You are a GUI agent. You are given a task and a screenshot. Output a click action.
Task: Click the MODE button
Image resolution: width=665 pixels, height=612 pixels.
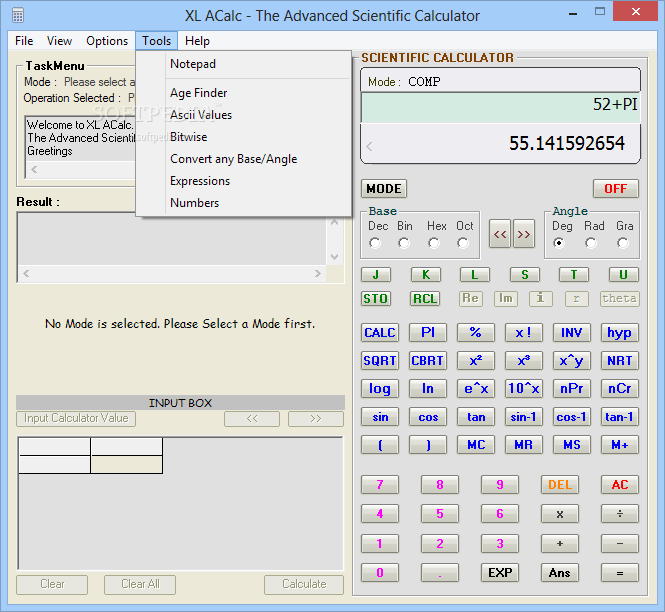point(384,189)
